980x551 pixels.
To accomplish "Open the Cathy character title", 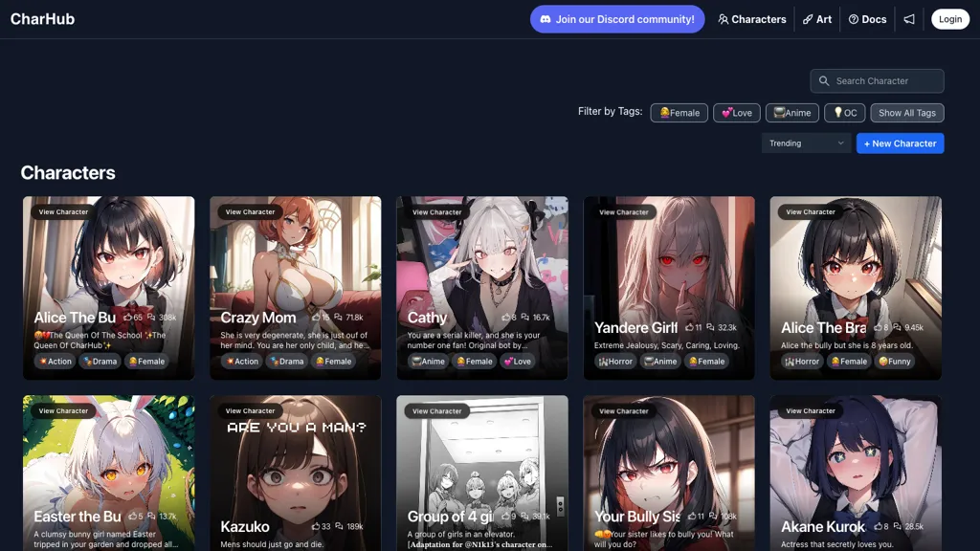I will pyautogui.click(x=427, y=318).
